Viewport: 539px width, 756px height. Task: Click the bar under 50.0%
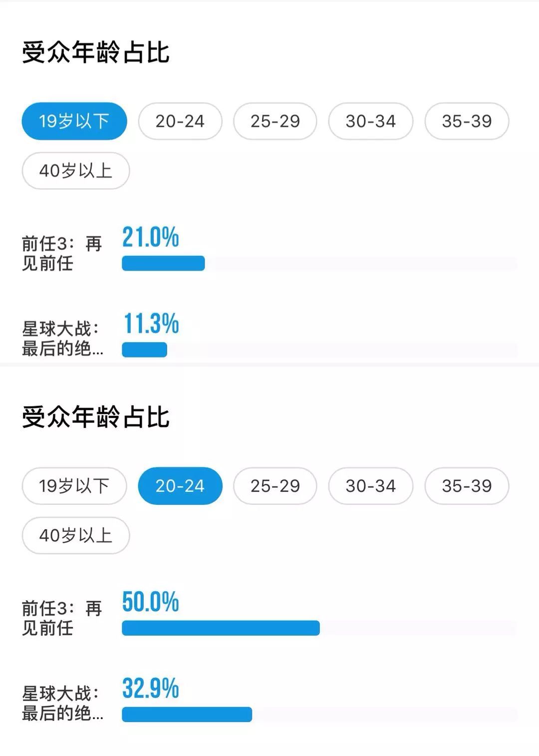click(221, 628)
